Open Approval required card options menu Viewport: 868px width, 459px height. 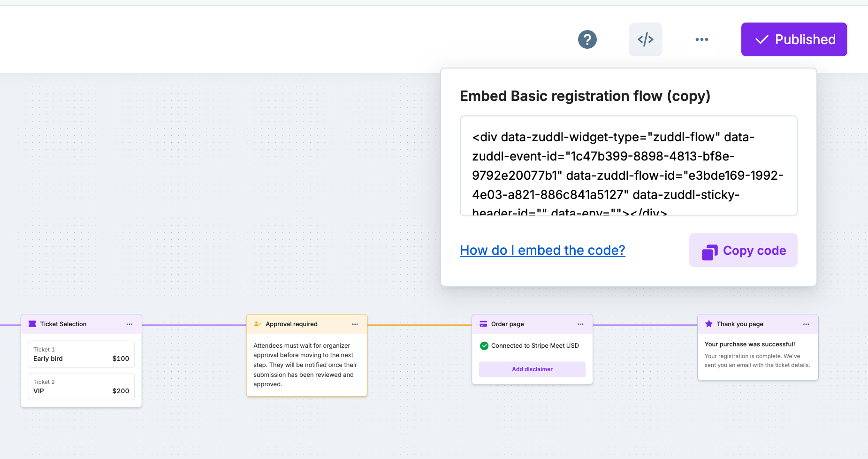355,324
